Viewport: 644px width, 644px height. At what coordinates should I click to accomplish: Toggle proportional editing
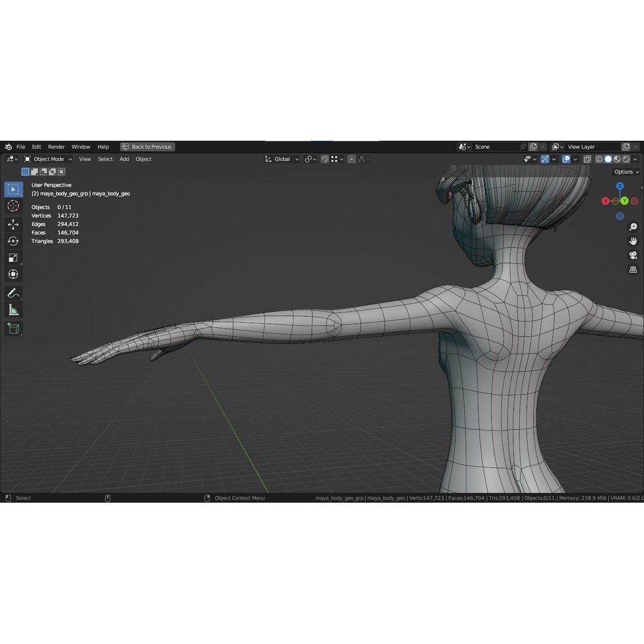(x=352, y=159)
